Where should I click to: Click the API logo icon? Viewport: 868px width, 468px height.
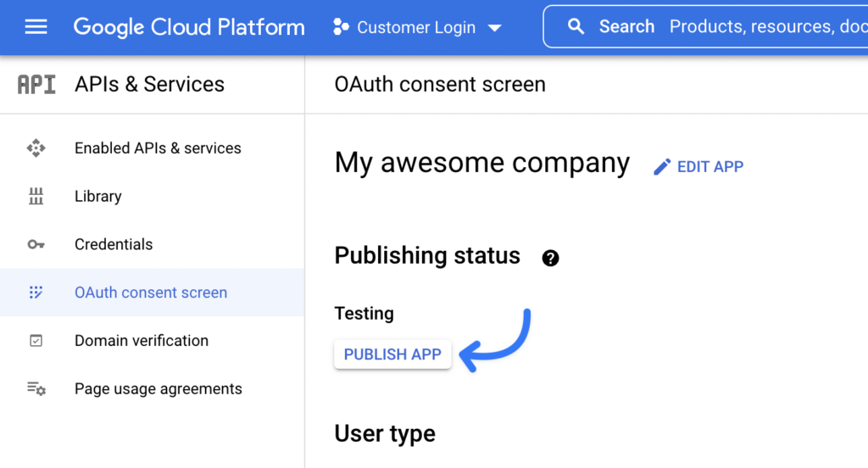(x=36, y=84)
